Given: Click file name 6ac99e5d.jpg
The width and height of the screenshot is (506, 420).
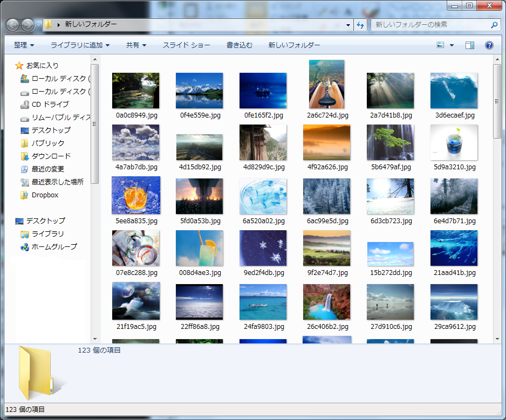Looking at the screenshot, I should tap(327, 221).
